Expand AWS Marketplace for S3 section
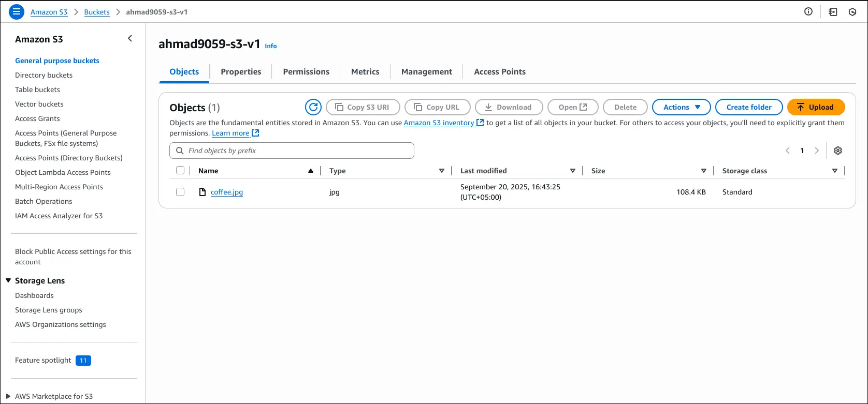 click(8, 396)
